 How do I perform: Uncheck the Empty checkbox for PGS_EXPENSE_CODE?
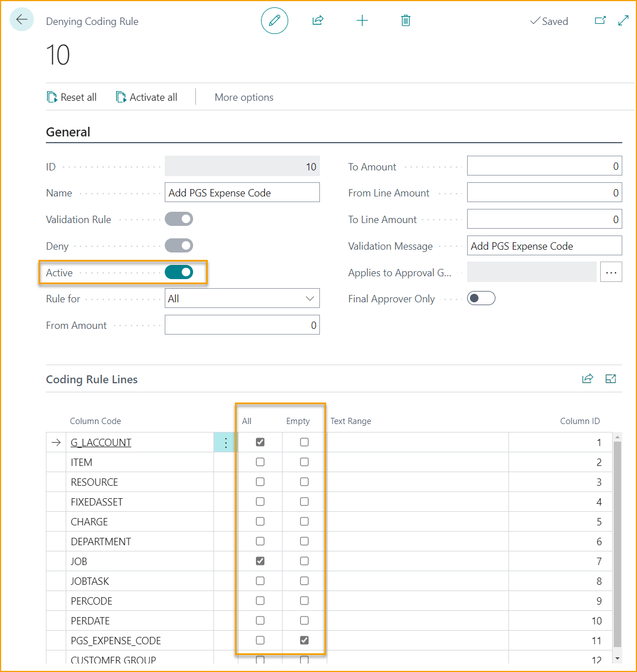click(303, 640)
